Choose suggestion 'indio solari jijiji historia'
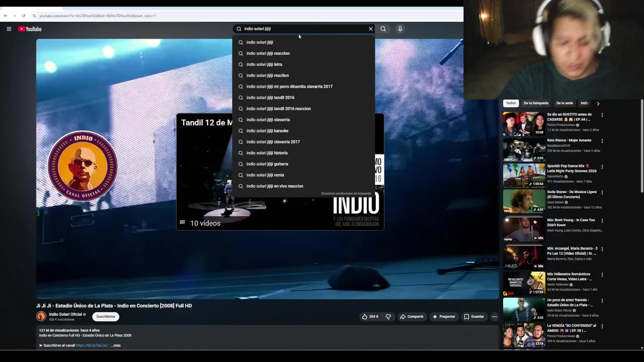 tap(304, 153)
